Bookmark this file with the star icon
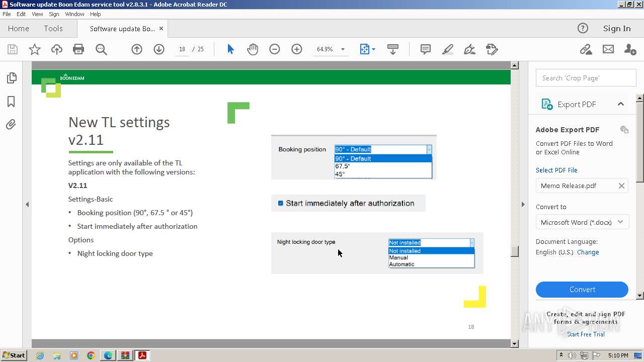This screenshot has height=362, width=644. pos(35,49)
